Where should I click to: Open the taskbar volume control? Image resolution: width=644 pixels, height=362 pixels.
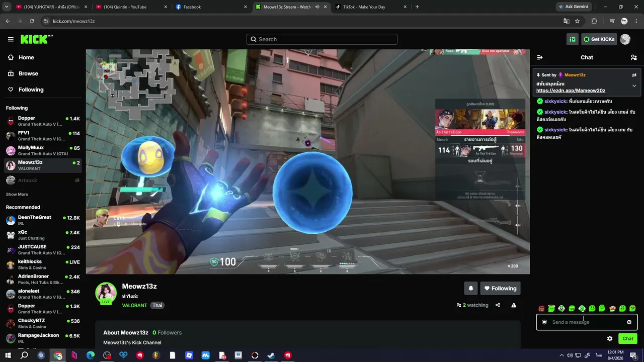(x=570, y=355)
